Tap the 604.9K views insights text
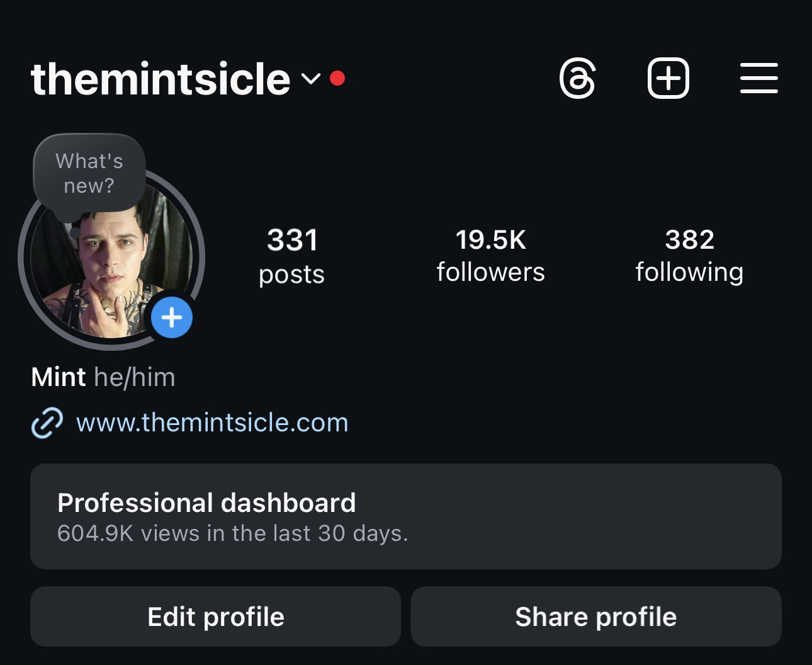Screen dimensions: 812x665 (232, 533)
